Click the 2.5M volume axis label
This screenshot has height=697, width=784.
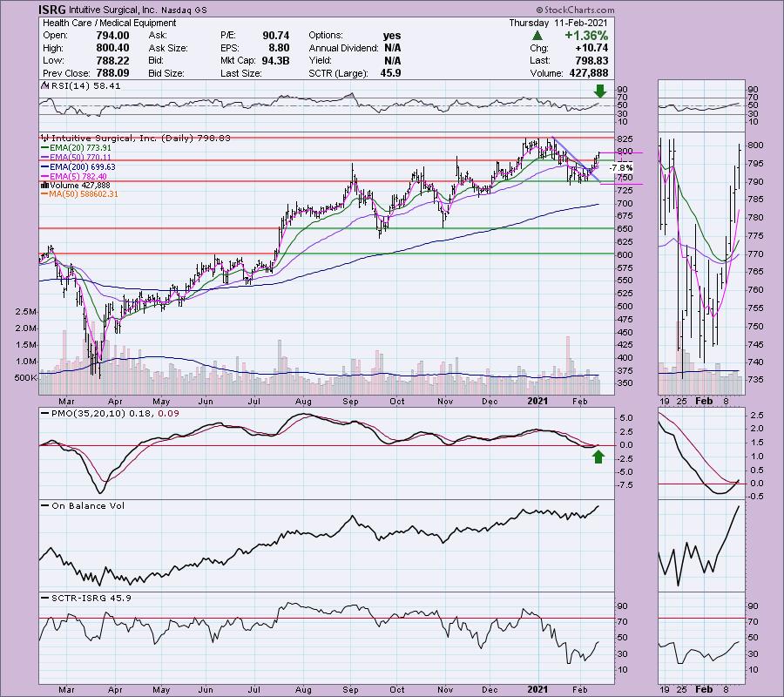(x=26, y=312)
